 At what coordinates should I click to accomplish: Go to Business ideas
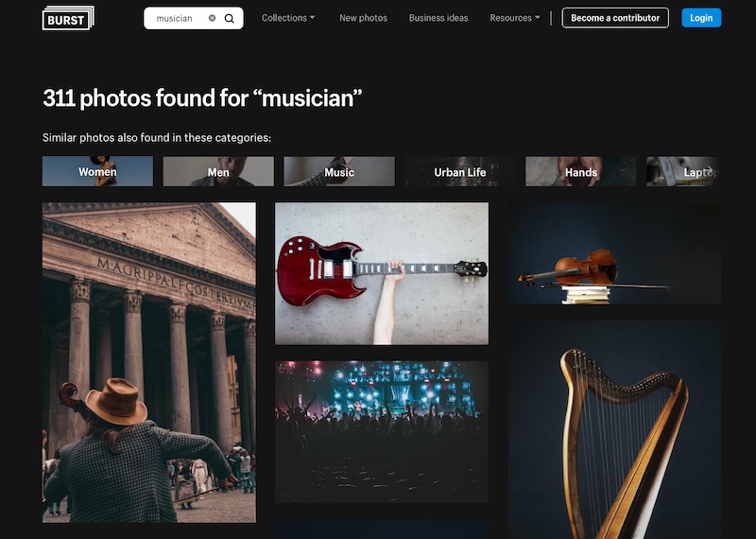coord(438,18)
